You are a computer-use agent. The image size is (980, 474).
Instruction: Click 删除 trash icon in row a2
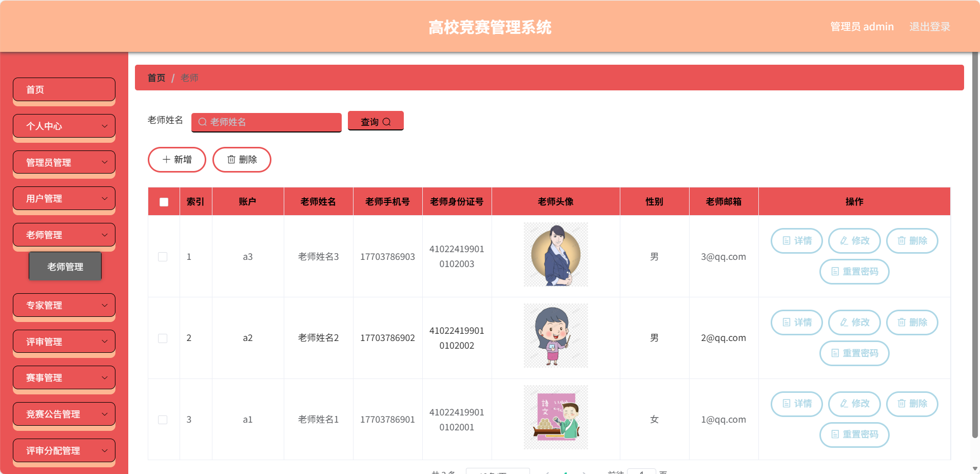(x=901, y=323)
